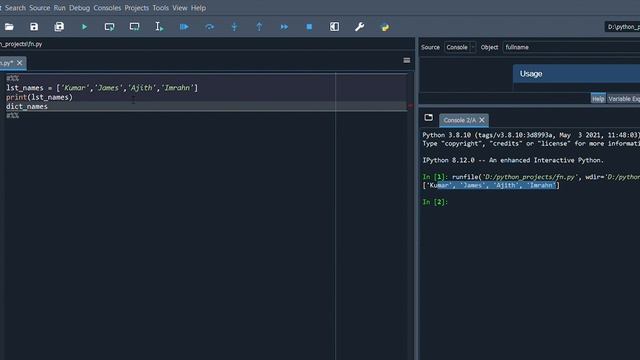Click the _projects\fn.py file path label

(x=21, y=44)
